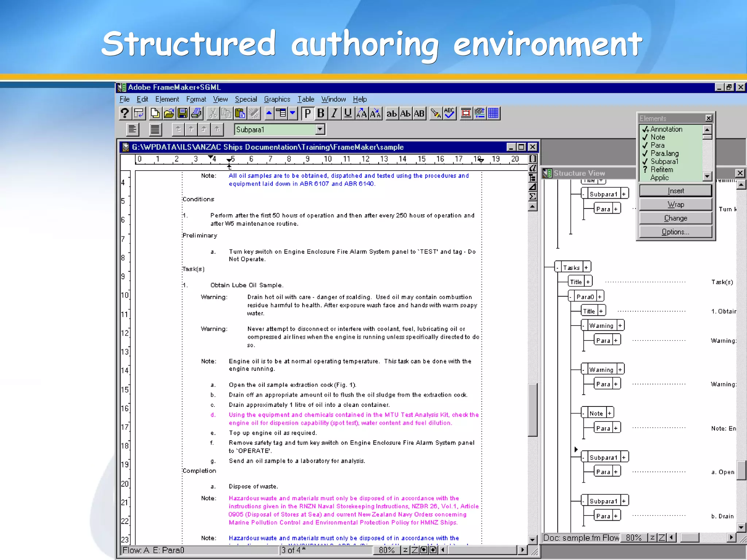
Task: Create a new document with New icon
Action: [155, 113]
